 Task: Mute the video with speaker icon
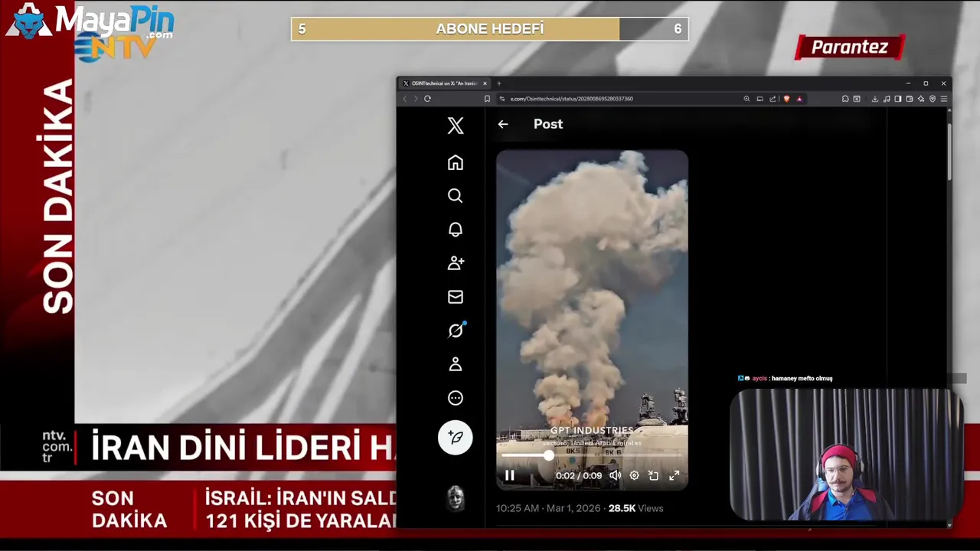(x=615, y=475)
